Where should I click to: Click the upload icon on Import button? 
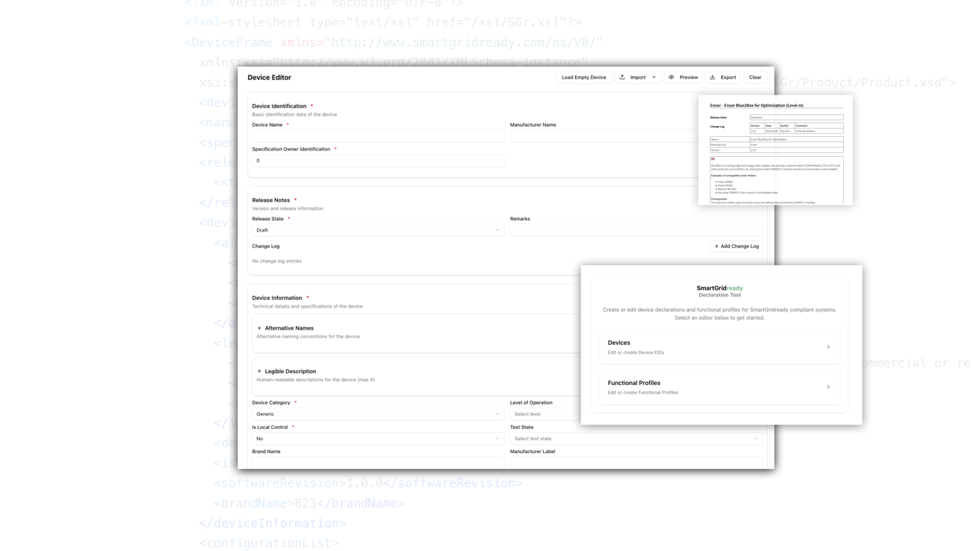(622, 78)
